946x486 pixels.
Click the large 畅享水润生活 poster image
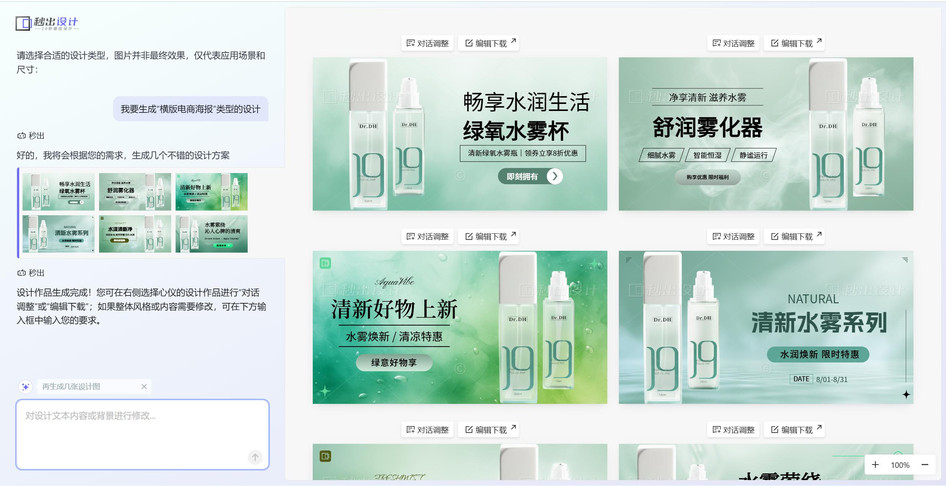460,134
